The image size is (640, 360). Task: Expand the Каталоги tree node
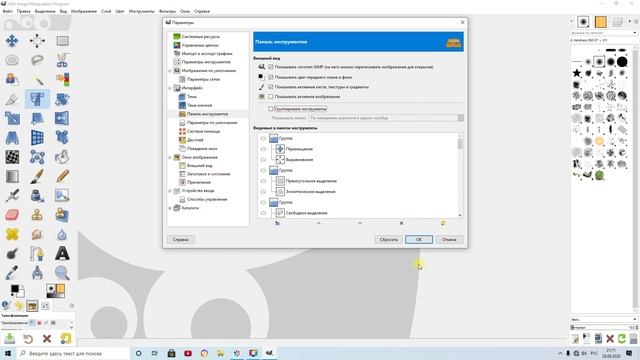170,208
